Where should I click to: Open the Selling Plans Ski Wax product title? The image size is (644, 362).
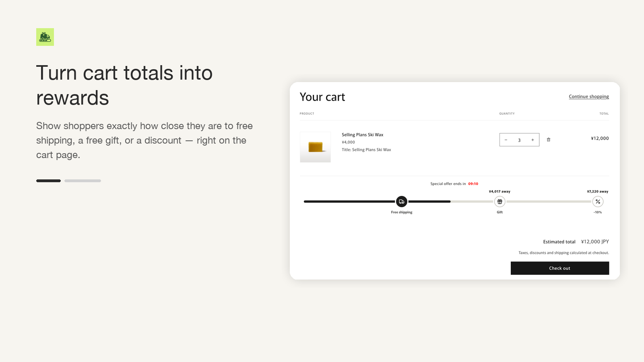click(363, 135)
